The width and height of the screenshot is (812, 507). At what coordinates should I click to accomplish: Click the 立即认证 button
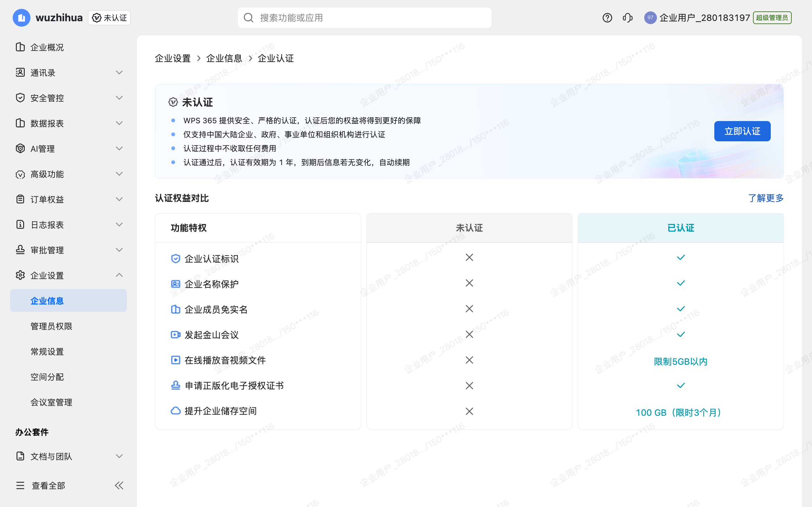[x=742, y=131]
